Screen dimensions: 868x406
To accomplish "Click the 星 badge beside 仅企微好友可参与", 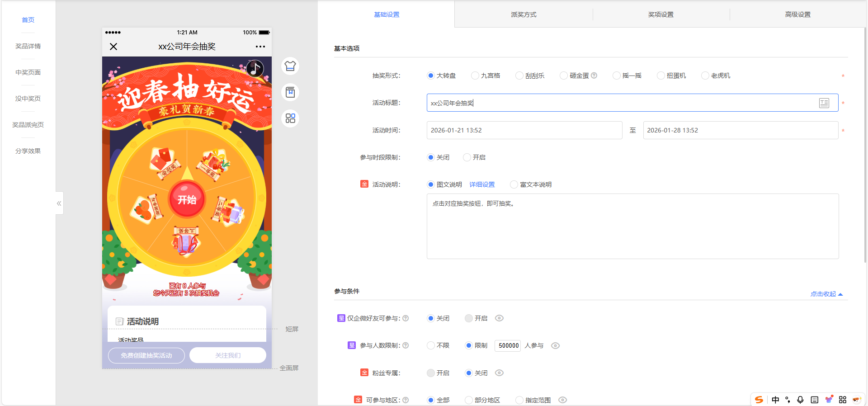I will pyautogui.click(x=341, y=318).
